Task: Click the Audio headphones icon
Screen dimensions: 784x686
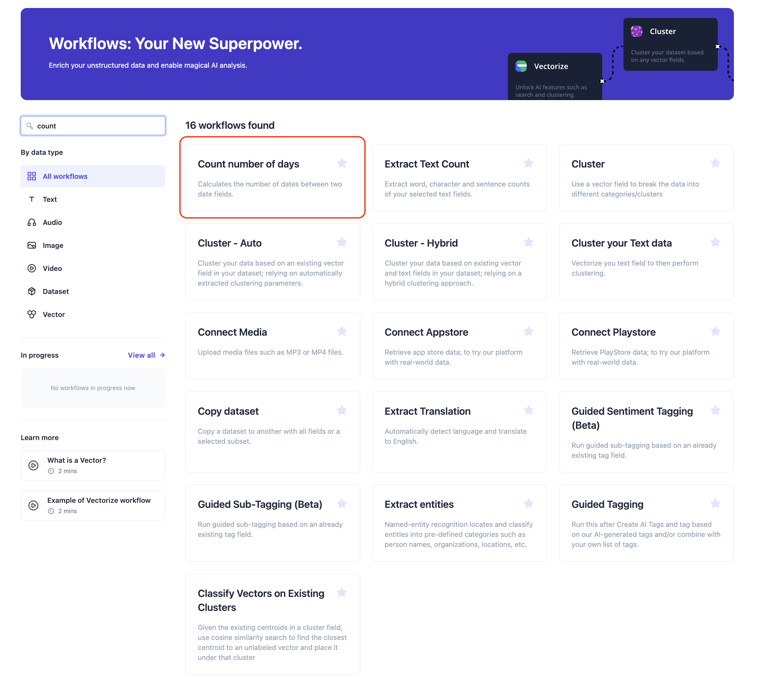Action: click(32, 223)
